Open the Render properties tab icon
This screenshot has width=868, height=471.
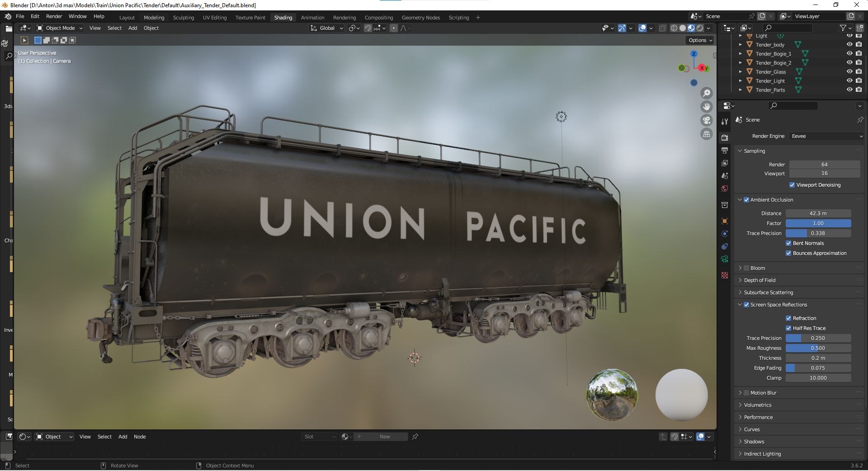725,137
